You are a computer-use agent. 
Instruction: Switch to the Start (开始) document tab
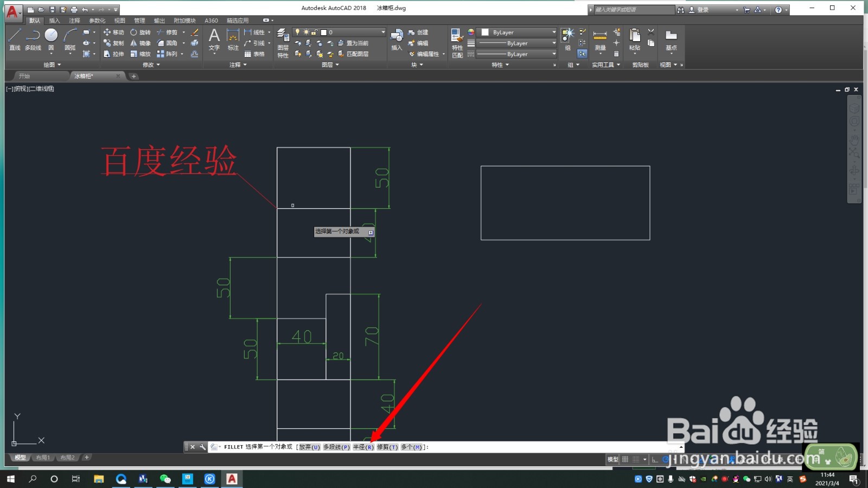click(x=24, y=76)
